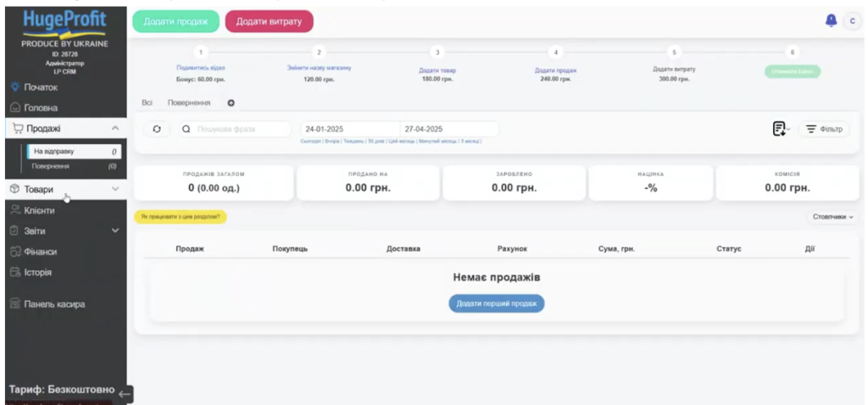
Task: Click the Сума, грн. column header
Action: coord(616,249)
